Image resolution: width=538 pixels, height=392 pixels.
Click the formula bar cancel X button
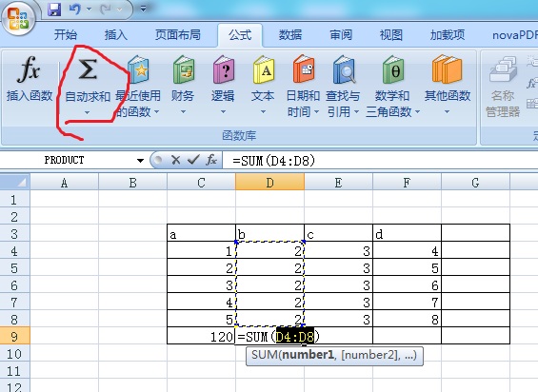175,160
